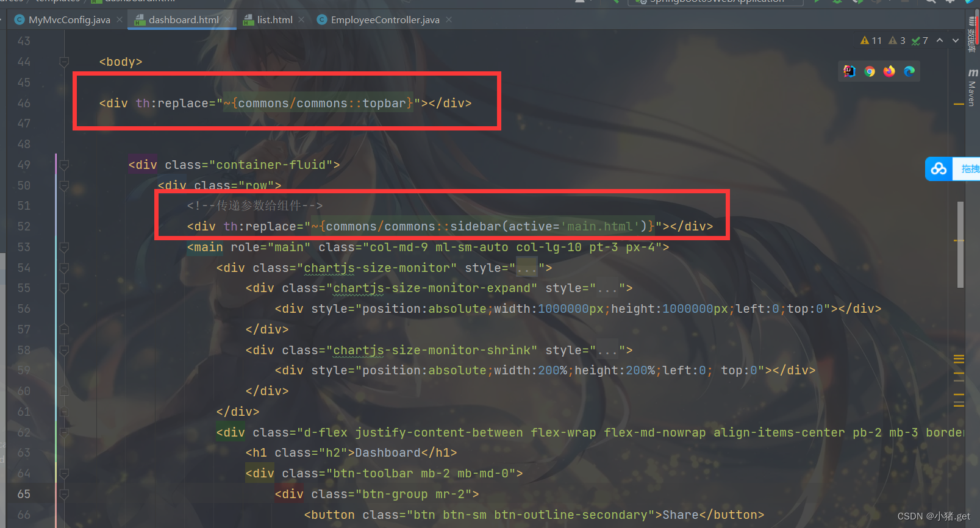980x528 pixels.
Task: Click the 3 weak warnings indicator
Action: tap(897, 41)
